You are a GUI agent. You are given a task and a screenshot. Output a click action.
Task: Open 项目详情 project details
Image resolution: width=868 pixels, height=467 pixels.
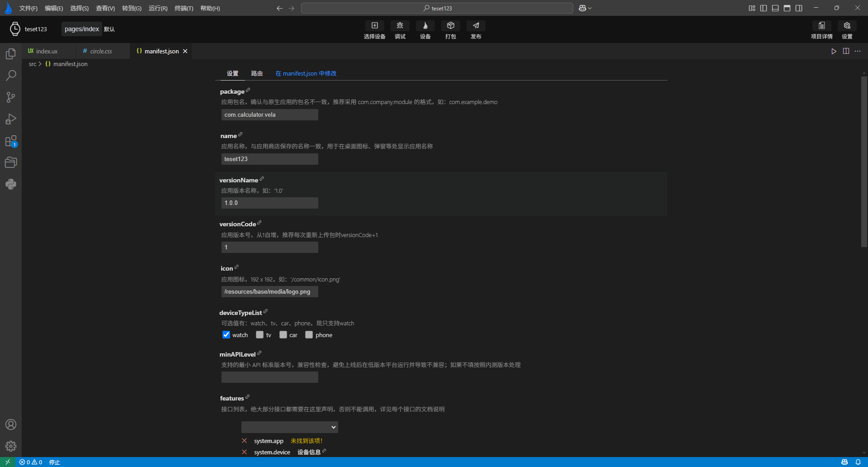point(821,26)
